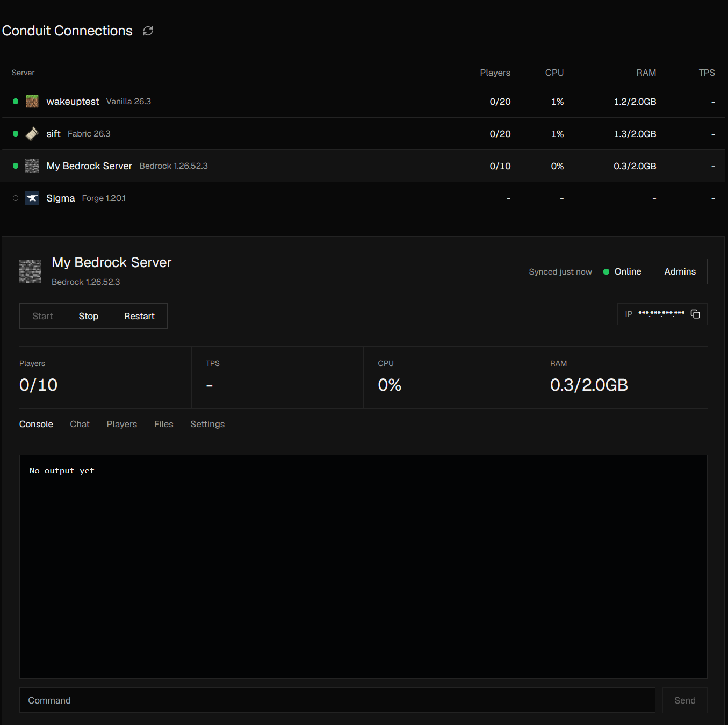Click the Fabric 26.3 version label
This screenshot has width=728, height=725.
coord(89,134)
